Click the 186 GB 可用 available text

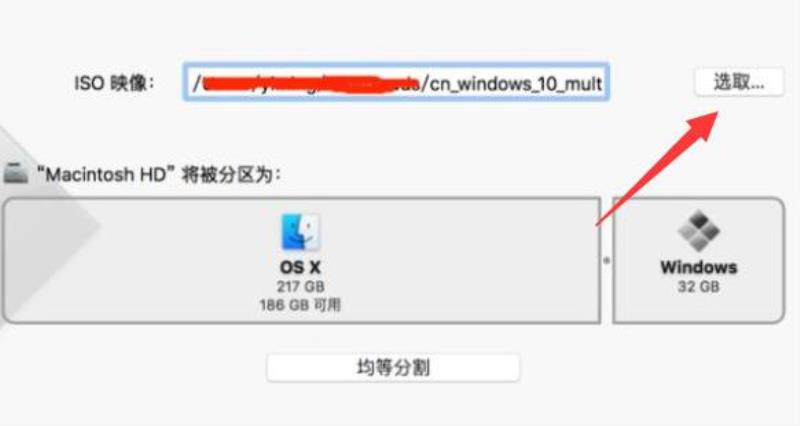[300, 305]
